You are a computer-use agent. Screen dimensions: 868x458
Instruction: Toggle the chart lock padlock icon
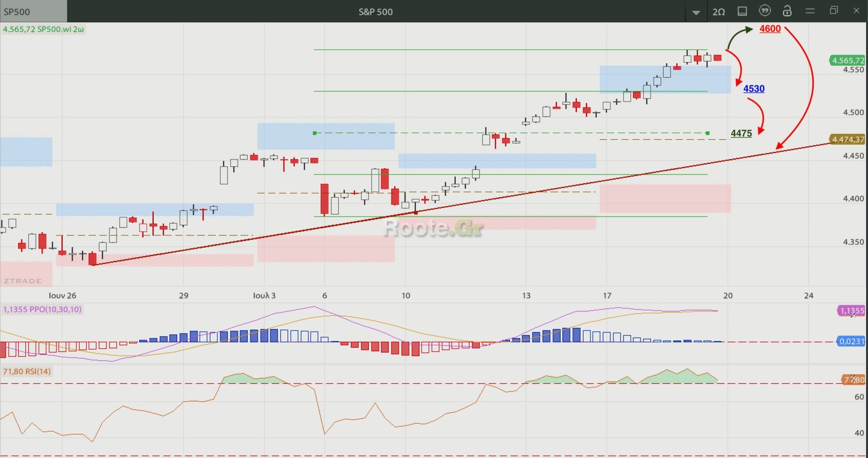click(x=787, y=11)
